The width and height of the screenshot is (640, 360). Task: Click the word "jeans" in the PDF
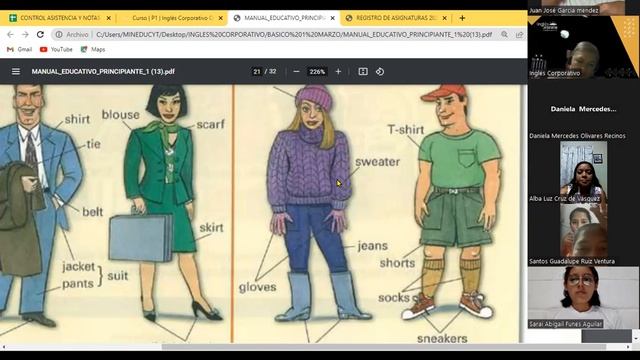(x=373, y=246)
